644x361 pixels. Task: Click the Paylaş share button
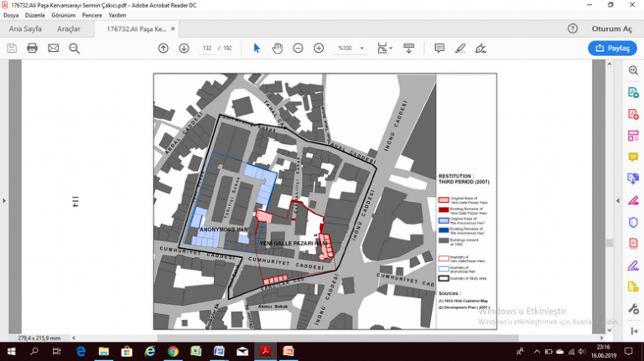pos(611,49)
